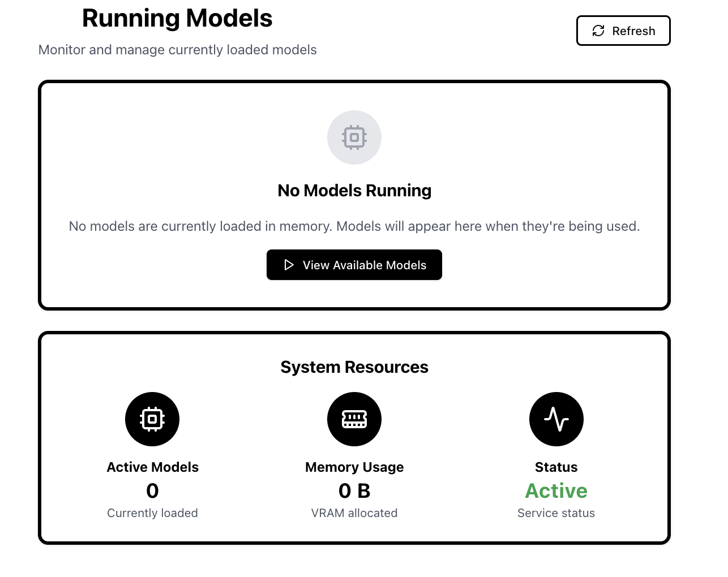The image size is (728, 577).
Task: Click the active models count of 0
Action: 152,490
